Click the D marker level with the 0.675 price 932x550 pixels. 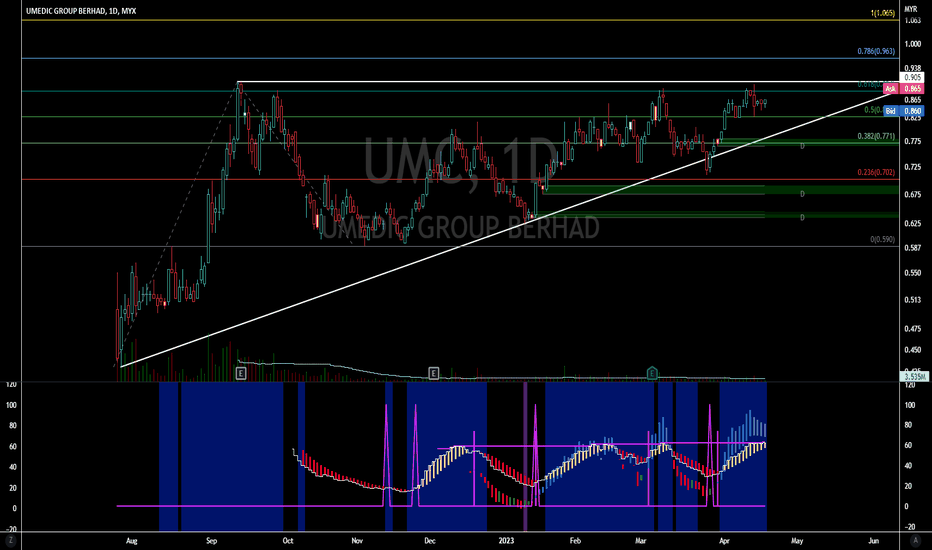(802, 194)
